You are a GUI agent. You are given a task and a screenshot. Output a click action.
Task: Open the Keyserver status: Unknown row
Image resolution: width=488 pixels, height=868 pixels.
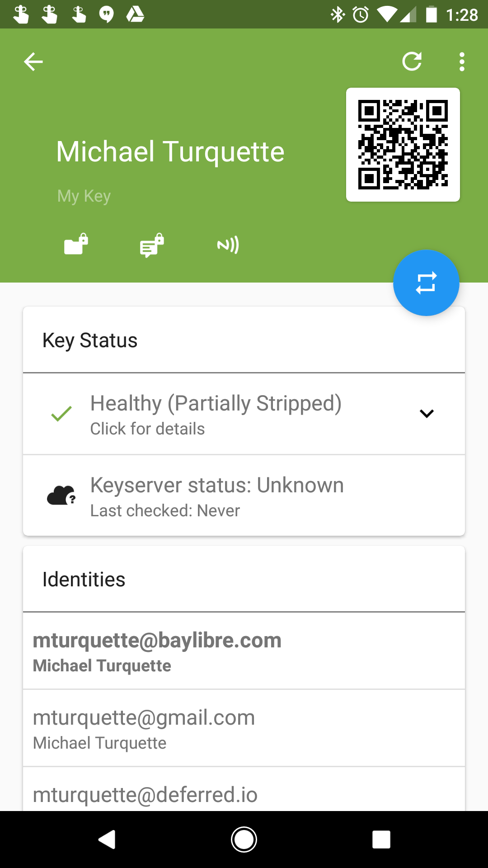tap(244, 495)
